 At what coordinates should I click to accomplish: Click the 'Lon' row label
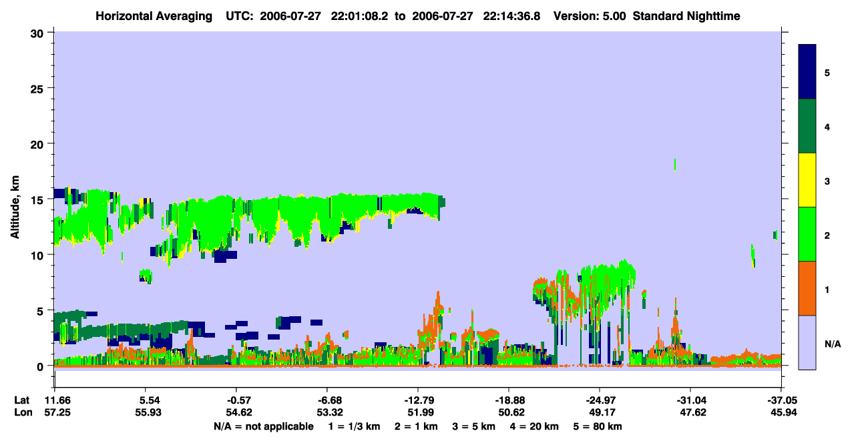coord(22,412)
